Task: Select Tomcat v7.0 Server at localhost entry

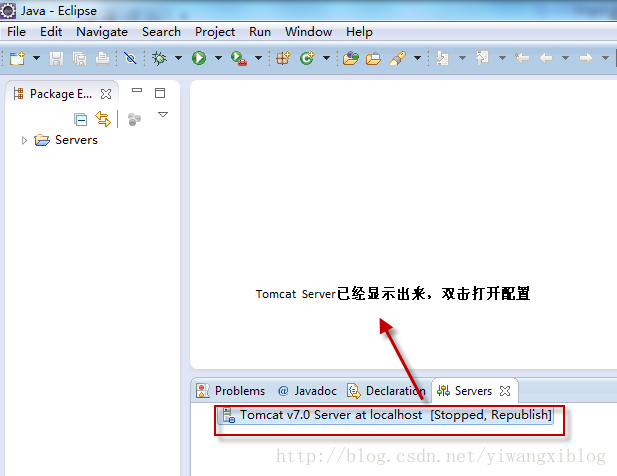Action: pyautogui.click(x=386, y=415)
